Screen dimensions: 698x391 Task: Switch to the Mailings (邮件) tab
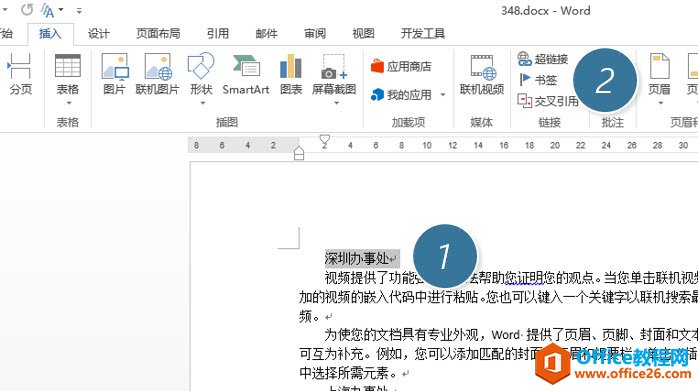[x=266, y=33]
